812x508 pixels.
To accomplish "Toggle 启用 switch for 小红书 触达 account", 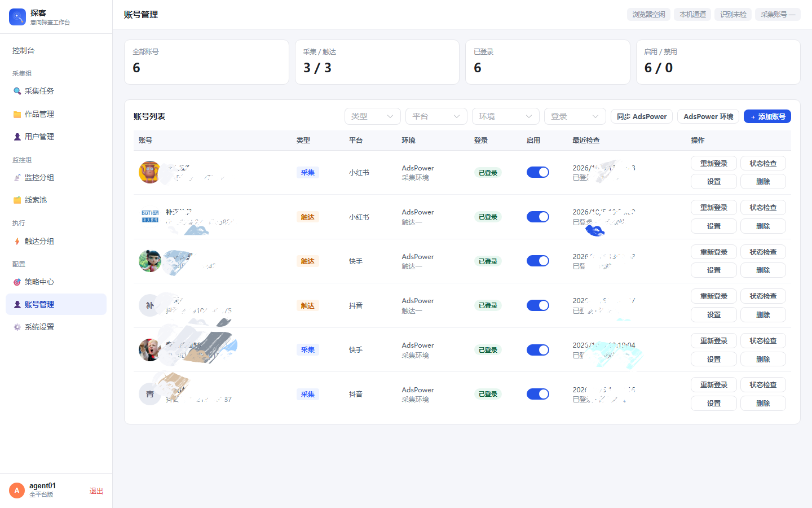I will pos(538,217).
